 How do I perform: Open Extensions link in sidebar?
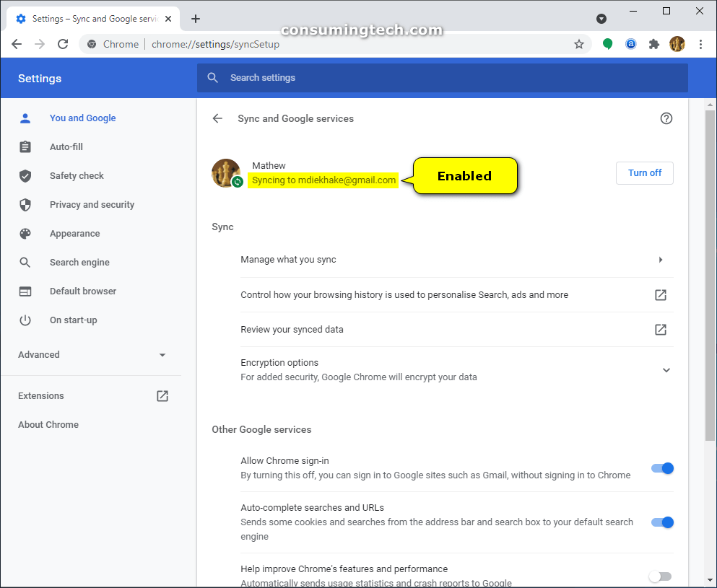point(40,395)
